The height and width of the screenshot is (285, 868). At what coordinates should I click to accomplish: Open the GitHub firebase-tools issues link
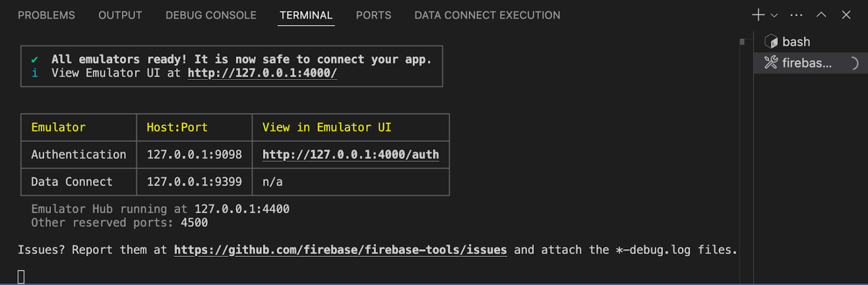pyautogui.click(x=340, y=250)
